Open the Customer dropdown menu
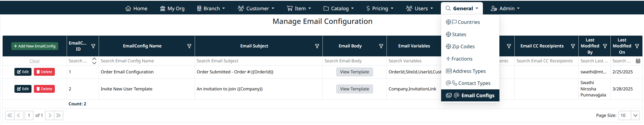Screen dimensions: 644x125 coord(256,8)
